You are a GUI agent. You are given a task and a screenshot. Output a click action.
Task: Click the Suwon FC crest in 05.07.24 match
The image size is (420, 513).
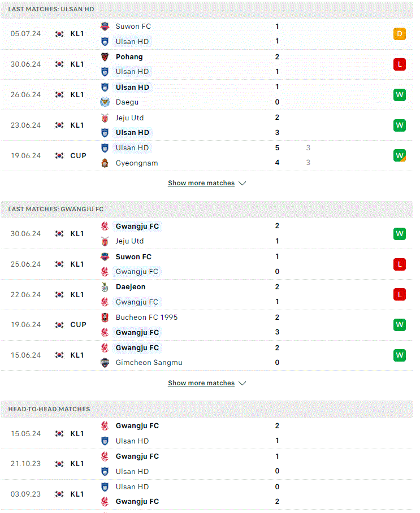point(105,27)
